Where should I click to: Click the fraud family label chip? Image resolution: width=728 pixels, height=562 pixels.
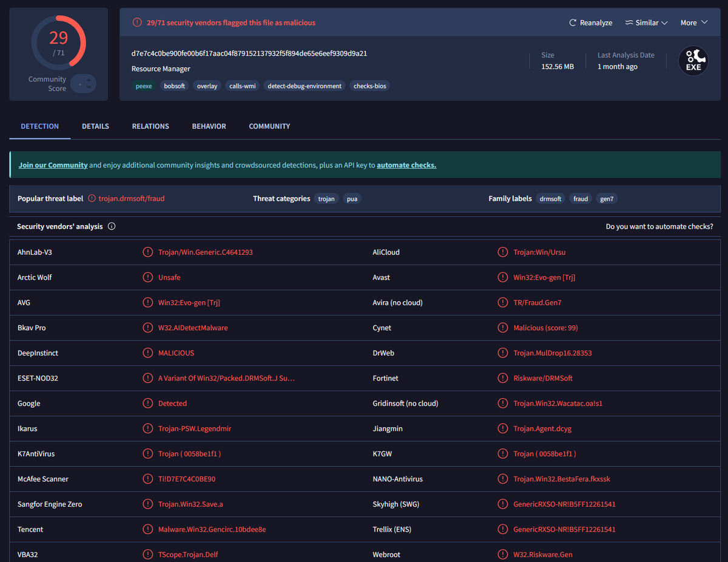point(581,198)
